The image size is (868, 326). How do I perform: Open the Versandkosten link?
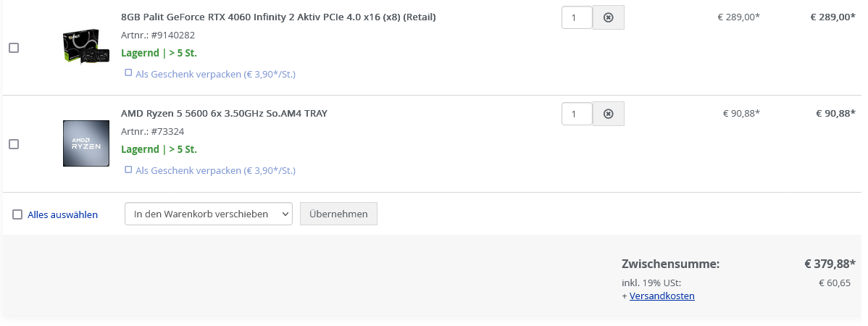tap(662, 296)
